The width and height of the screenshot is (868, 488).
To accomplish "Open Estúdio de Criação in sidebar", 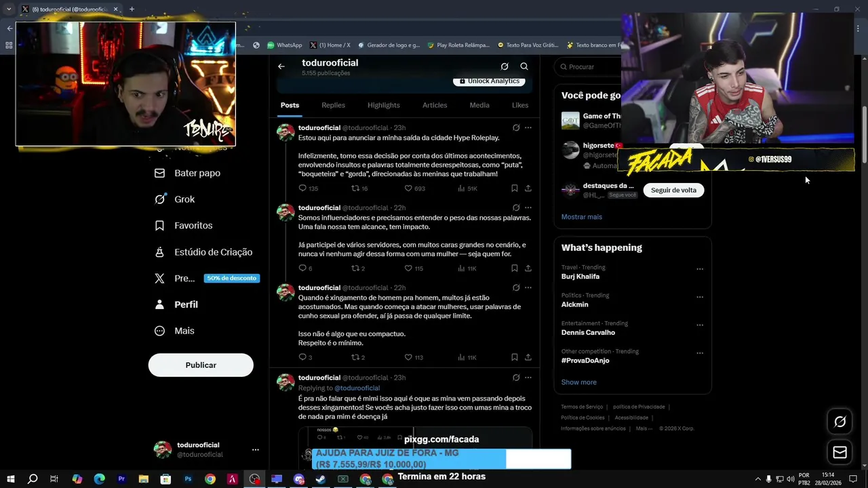I will [203, 252].
